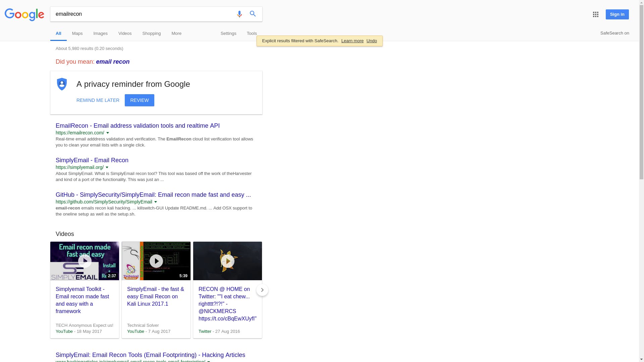Image resolution: width=644 pixels, height=362 pixels.
Task: Click the REVIEW privacy button
Action: 140,100
